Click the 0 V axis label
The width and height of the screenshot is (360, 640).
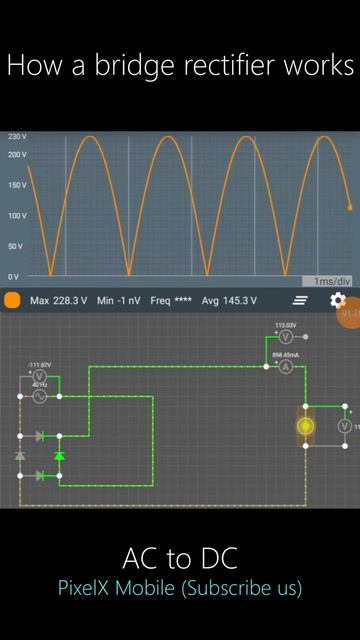coord(13,277)
